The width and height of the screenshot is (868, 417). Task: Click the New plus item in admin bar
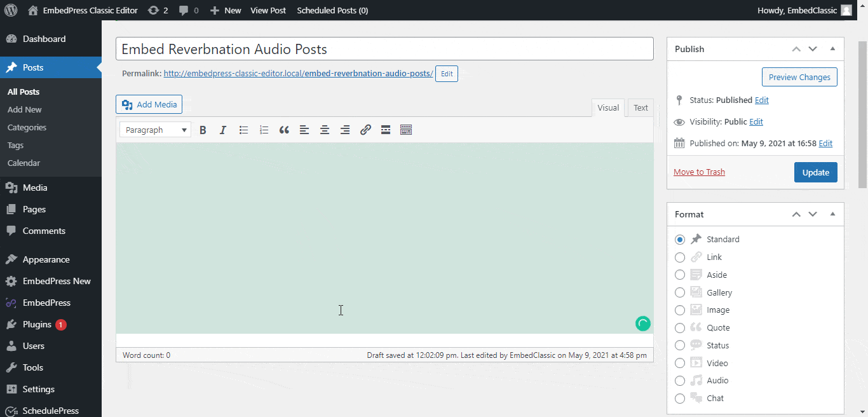click(x=226, y=10)
